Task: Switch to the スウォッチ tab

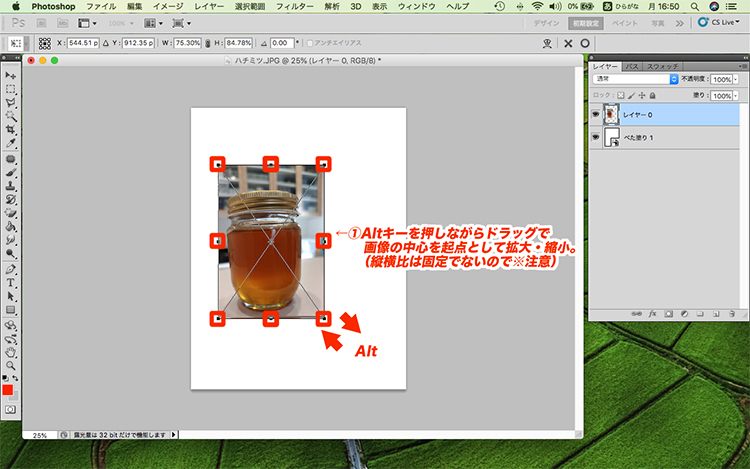Action: pyautogui.click(x=662, y=66)
